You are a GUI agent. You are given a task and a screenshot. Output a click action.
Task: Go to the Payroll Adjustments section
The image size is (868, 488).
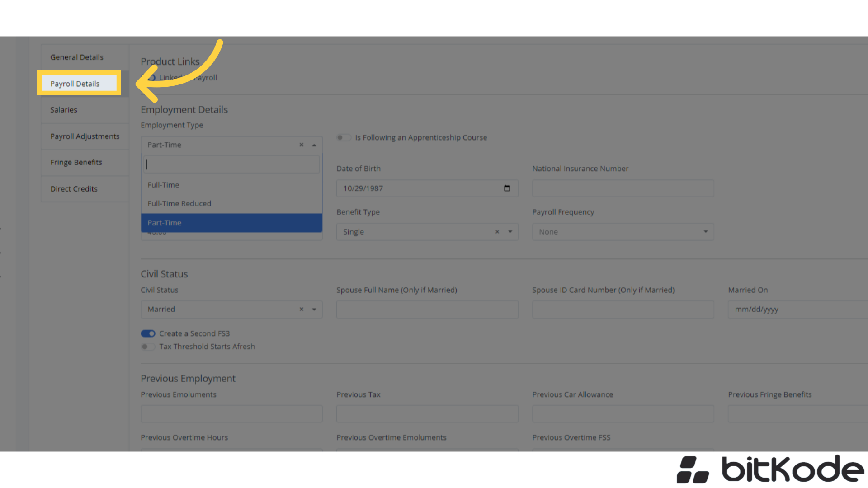(85, 136)
